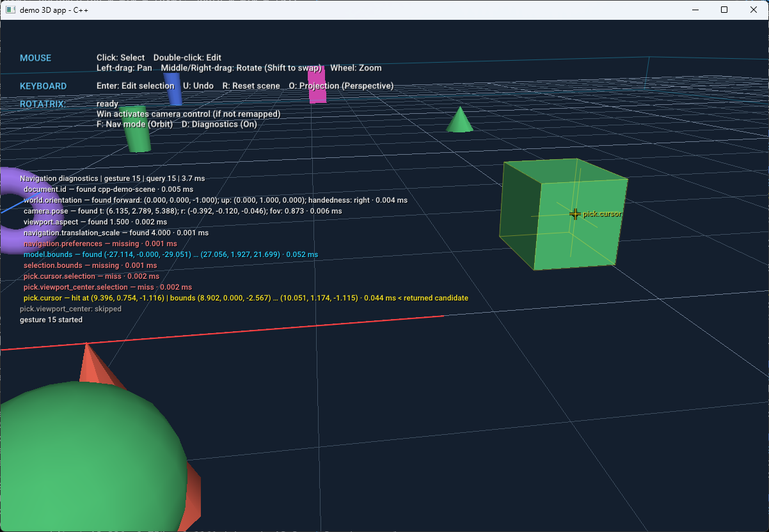Click the 'Click: Select' hint text
This screenshot has width=769, height=532.
tap(120, 58)
